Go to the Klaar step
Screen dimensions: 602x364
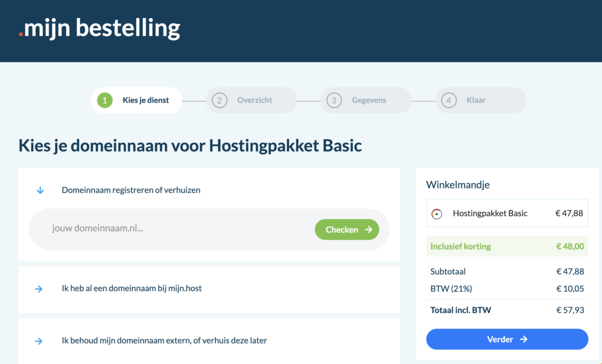pos(476,100)
